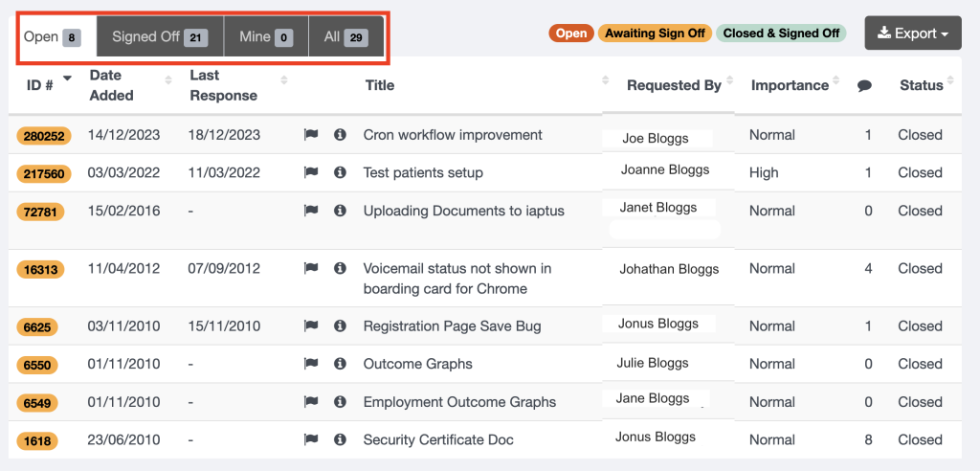
Task: Open the Export dropdown
Action: click(912, 34)
